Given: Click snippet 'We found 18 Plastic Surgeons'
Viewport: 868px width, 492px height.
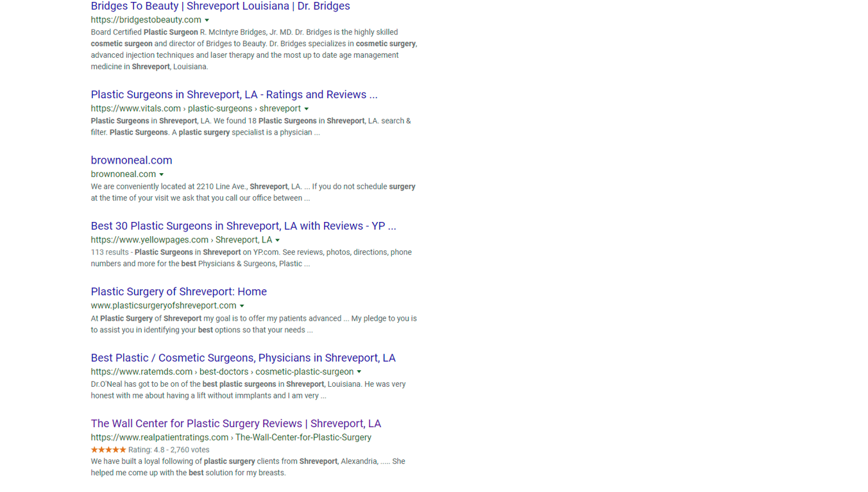Looking at the screenshot, I should 251,126.
